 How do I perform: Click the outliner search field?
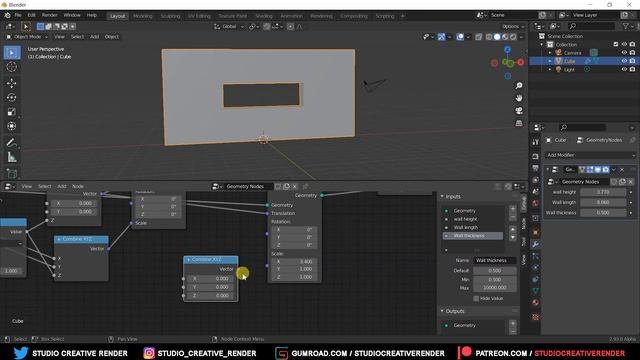[591, 26]
